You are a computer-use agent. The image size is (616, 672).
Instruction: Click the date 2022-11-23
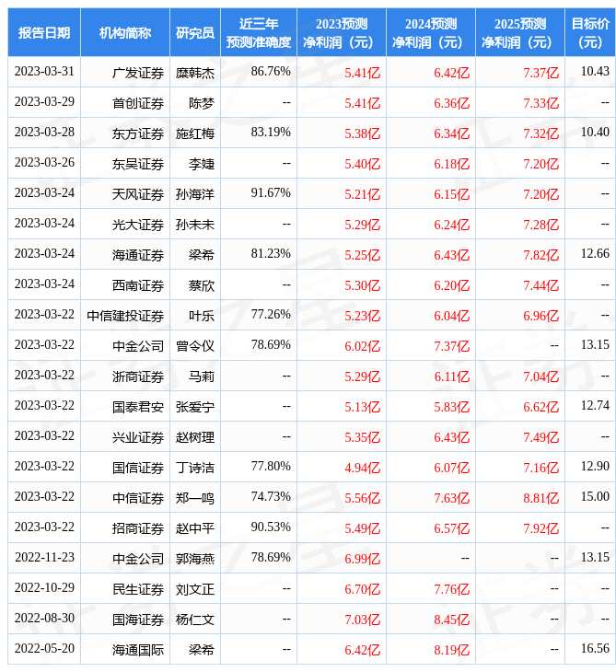44,558
